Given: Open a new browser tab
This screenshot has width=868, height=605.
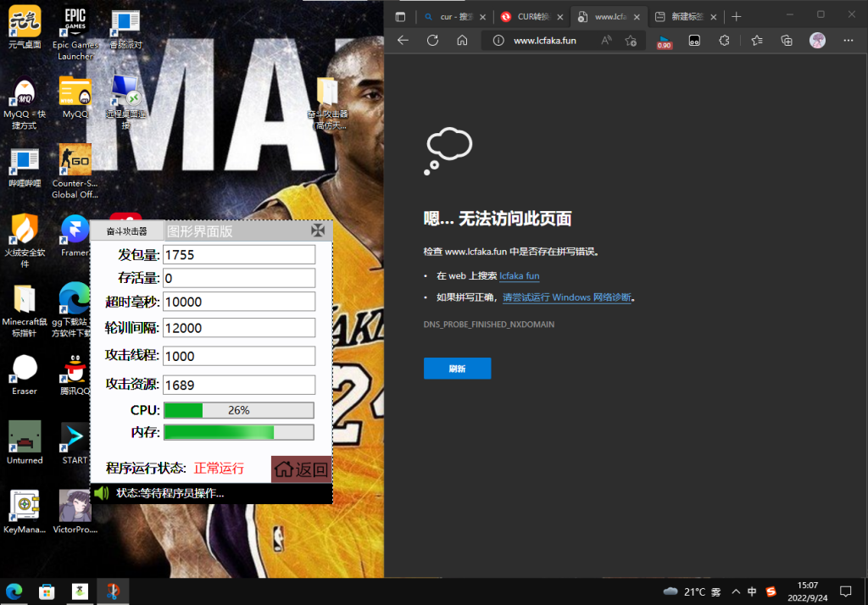Looking at the screenshot, I should [x=736, y=16].
